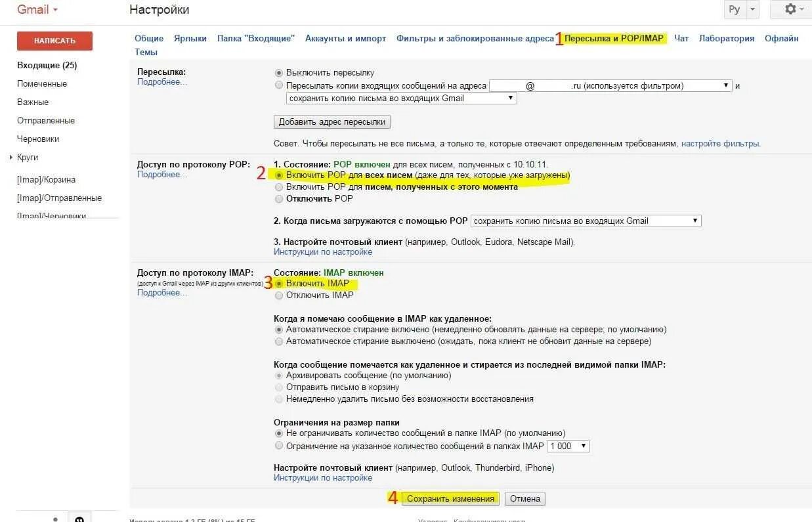
Task: Open Подробнее link under Пересылка
Action: [162, 82]
